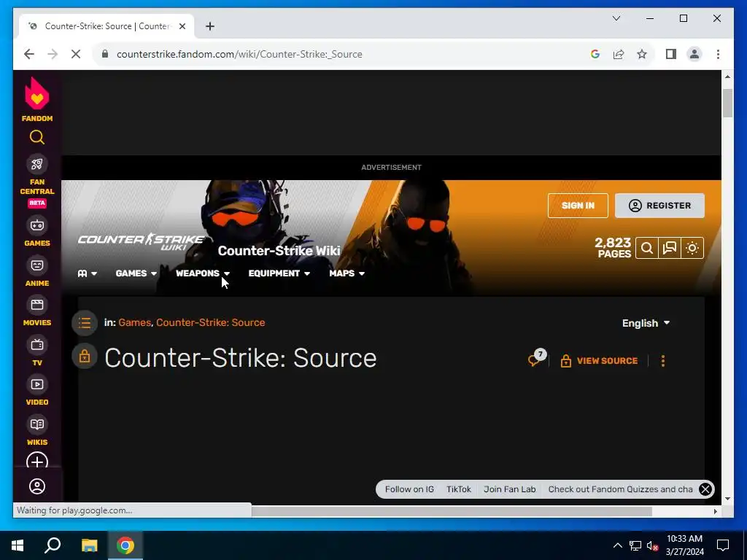The image size is (747, 560).
Task: Click the page protection lock icon
Action: [x=85, y=356]
